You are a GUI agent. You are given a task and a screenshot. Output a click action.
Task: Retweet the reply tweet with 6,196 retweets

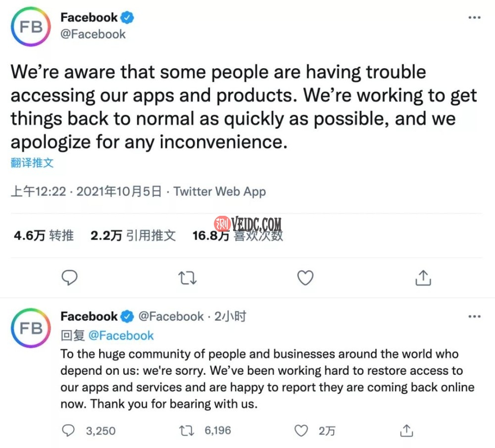tap(187, 431)
